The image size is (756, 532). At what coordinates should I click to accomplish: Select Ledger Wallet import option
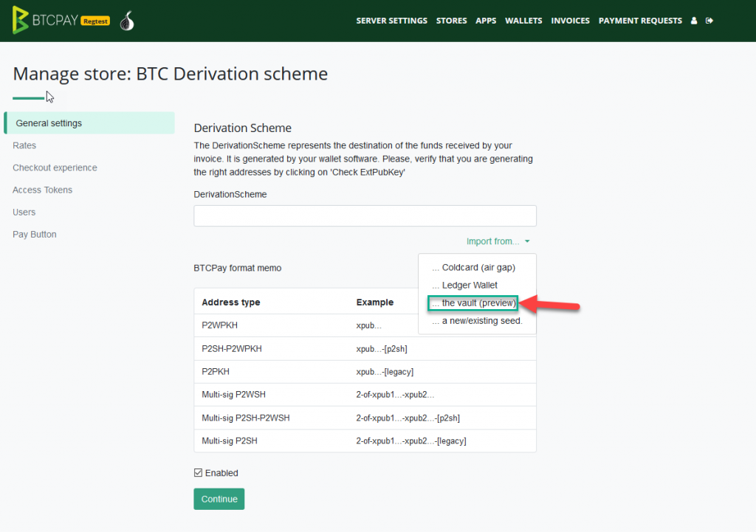(x=465, y=286)
